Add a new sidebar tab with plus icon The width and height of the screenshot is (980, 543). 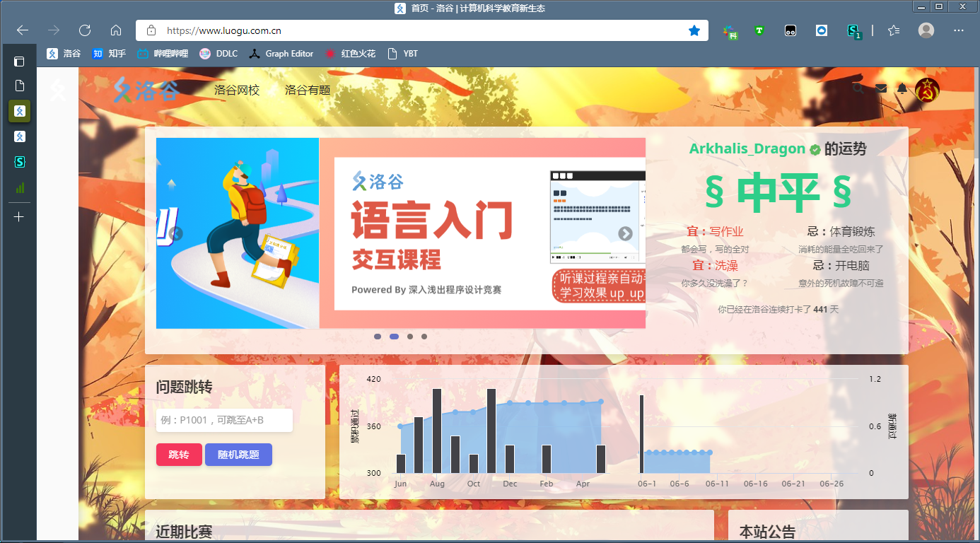coord(19,216)
